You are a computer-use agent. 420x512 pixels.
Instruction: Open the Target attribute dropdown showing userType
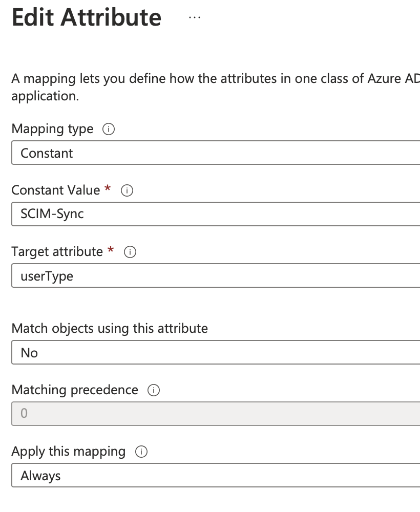click(x=216, y=276)
